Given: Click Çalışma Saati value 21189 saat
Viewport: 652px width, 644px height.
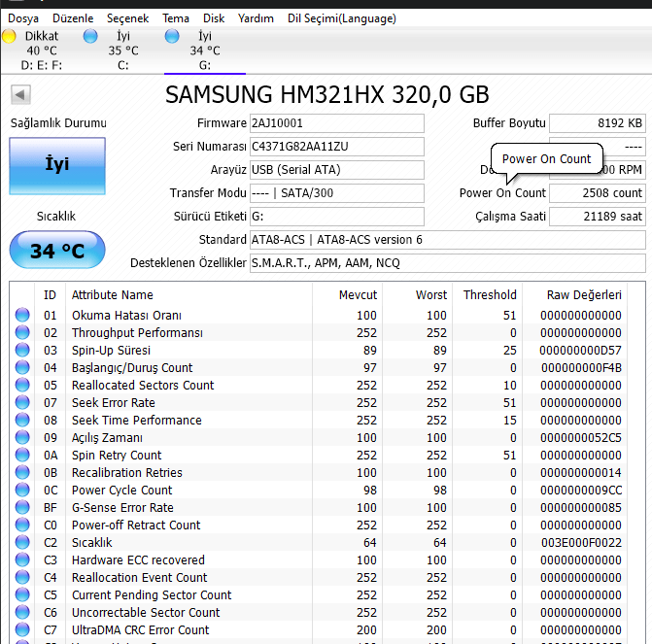Looking at the screenshot, I should point(598,217).
